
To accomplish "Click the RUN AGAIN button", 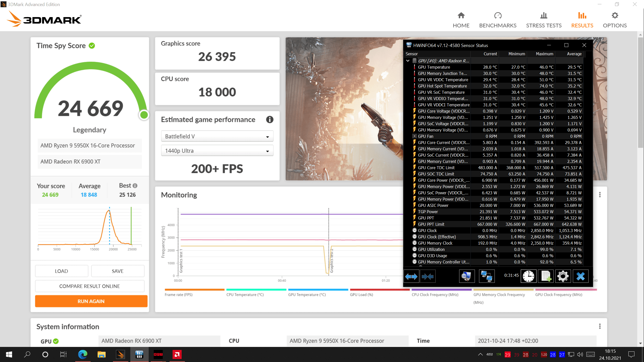I will 91,301.
